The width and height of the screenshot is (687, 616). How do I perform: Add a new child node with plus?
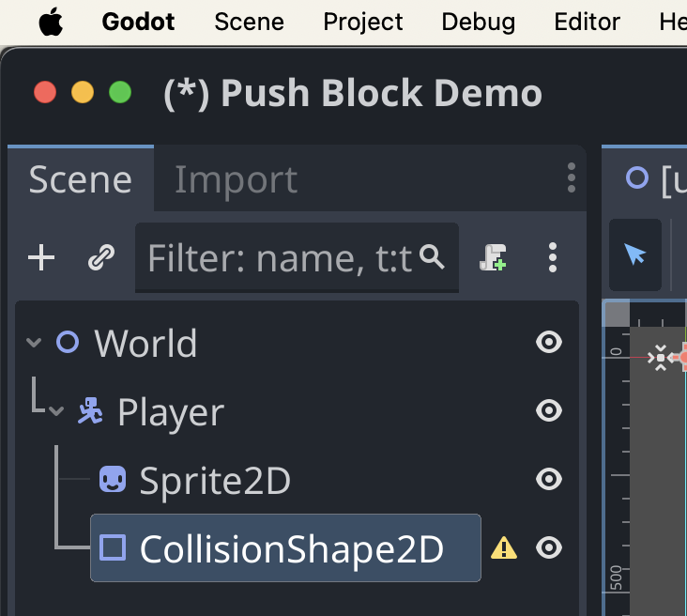[41, 257]
